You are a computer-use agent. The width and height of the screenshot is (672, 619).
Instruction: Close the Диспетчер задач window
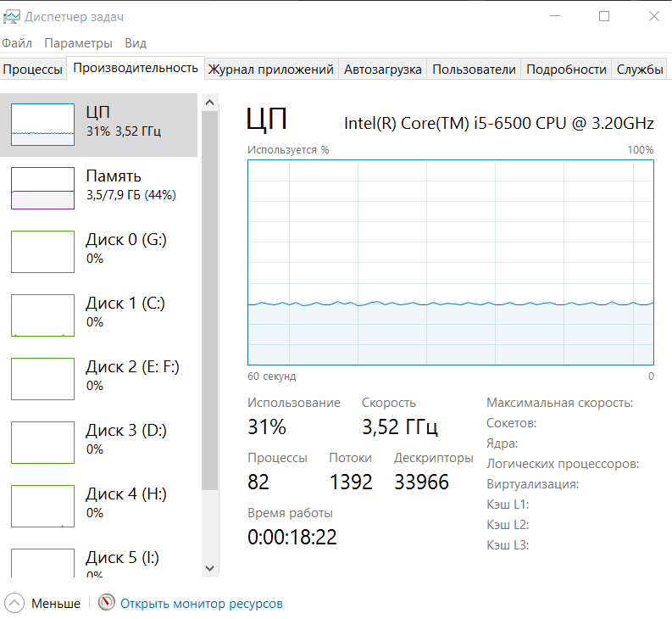point(654,16)
